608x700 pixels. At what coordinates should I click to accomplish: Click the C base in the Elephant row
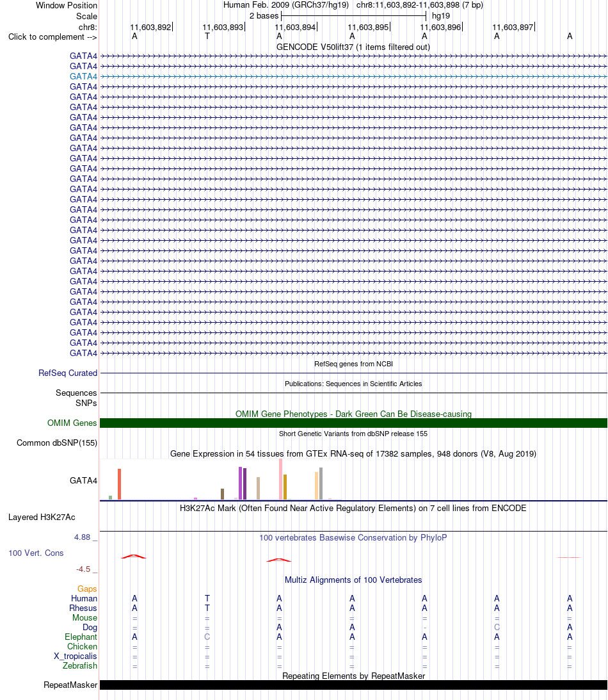point(207,637)
